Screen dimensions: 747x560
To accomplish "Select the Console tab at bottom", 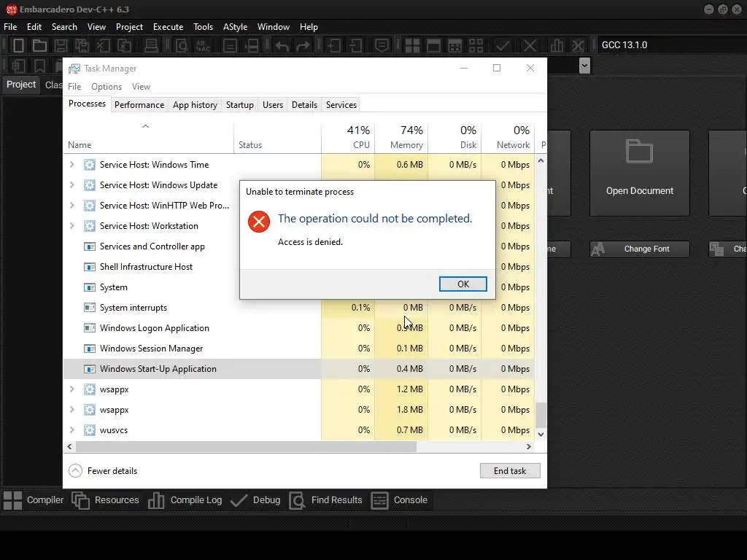I will 399,500.
